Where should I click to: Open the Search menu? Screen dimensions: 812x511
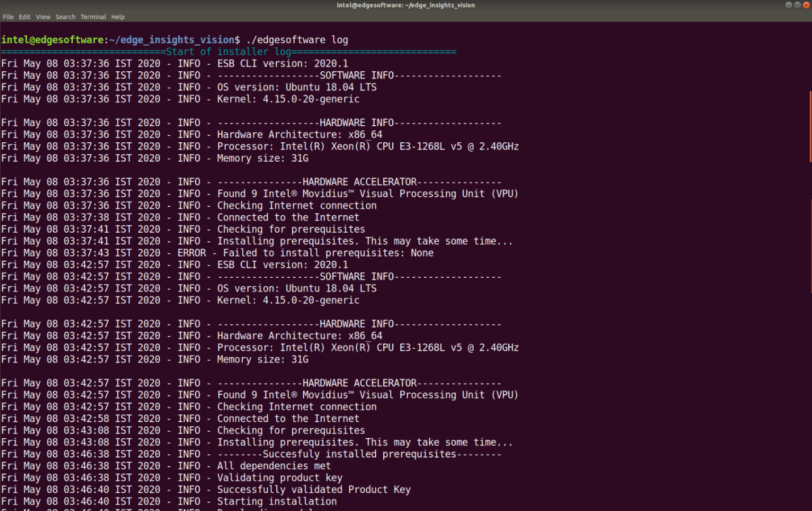(x=65, y=17)
